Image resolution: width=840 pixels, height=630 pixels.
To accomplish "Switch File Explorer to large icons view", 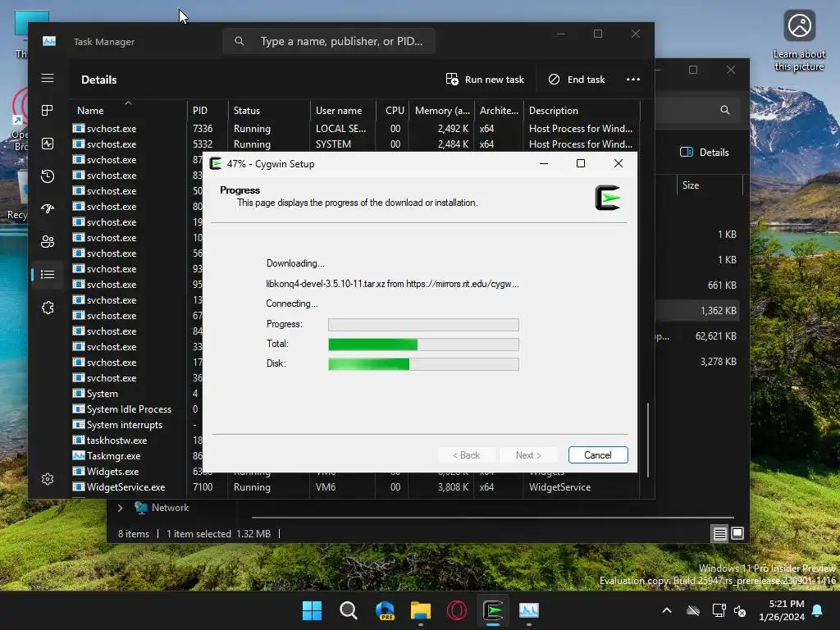I will click(737, 533).
